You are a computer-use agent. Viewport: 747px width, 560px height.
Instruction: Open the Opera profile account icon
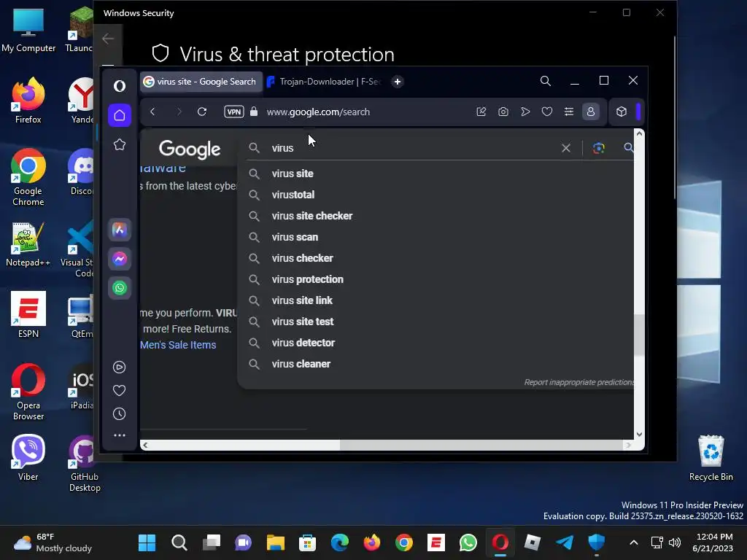[591, 112]
